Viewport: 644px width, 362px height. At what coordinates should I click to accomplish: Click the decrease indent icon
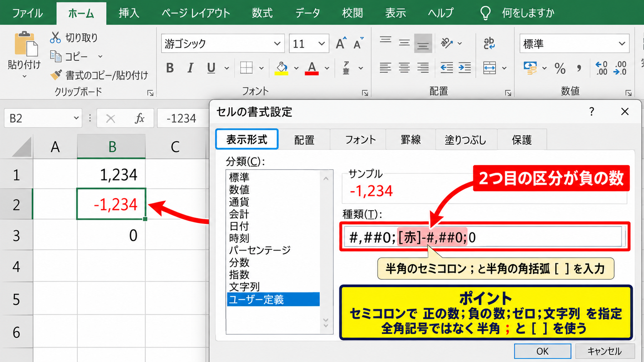pyautogui.click(x=446, y=68)
